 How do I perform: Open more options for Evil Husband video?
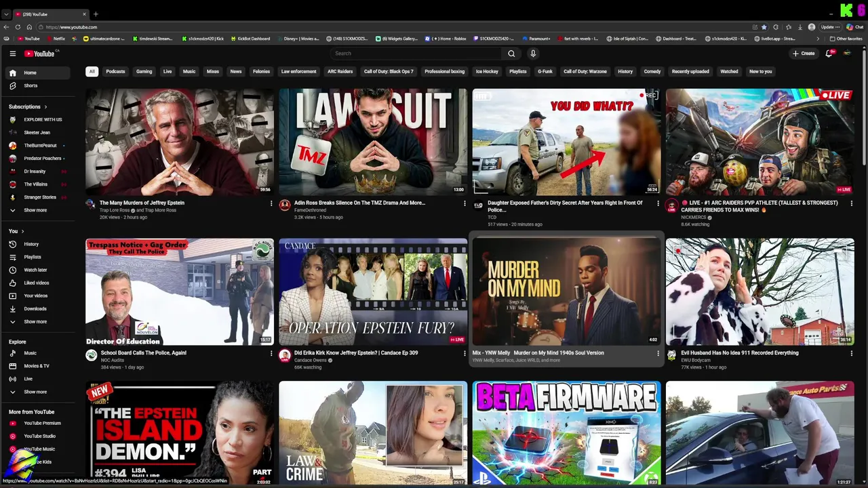pyautogui.click(x=851, y=353)
